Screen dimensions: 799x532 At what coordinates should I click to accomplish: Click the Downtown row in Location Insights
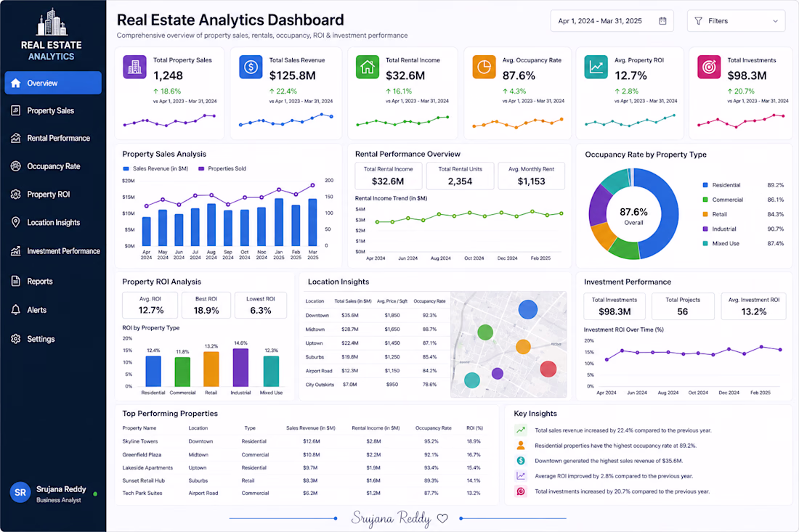376,315
